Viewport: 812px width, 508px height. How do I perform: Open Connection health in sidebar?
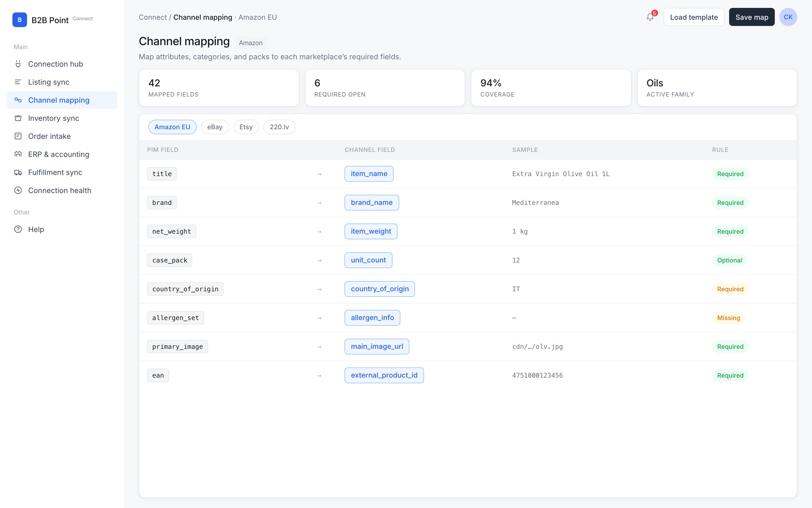point(62,190)
